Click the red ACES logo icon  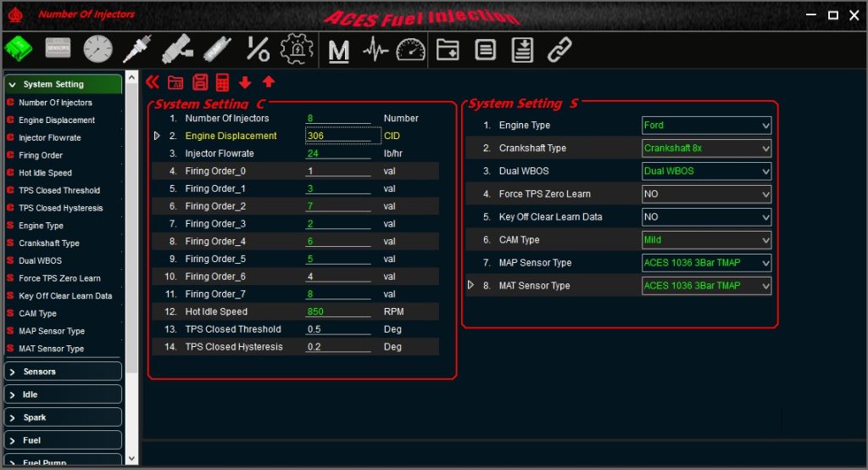[x=15, y=14]
